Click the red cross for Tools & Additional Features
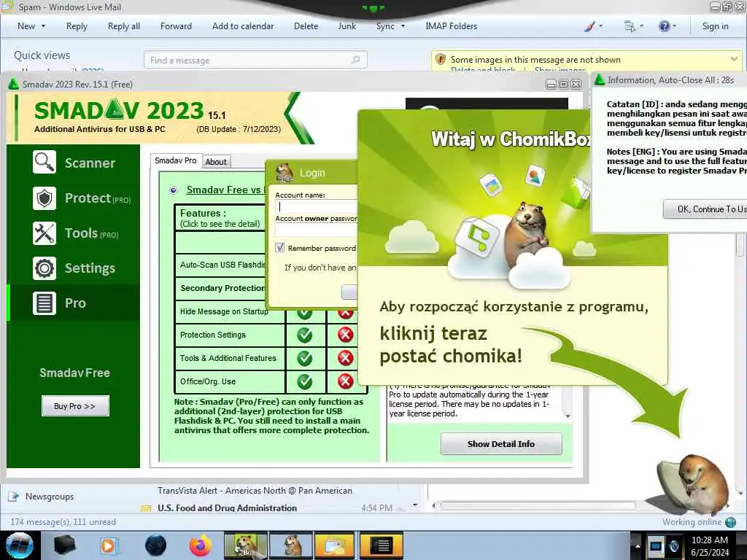 tap(345, 358)
